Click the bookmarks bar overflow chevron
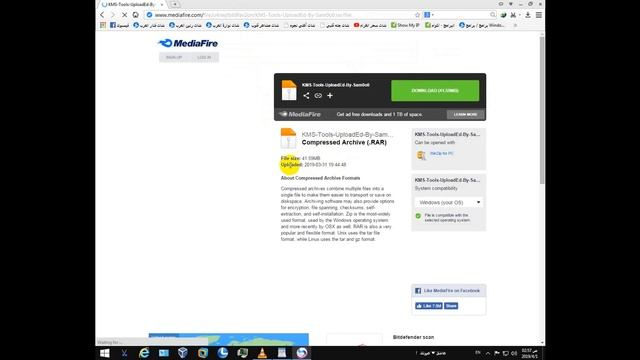Viewport: 640px width, 360px height. [x=515, y=25]
